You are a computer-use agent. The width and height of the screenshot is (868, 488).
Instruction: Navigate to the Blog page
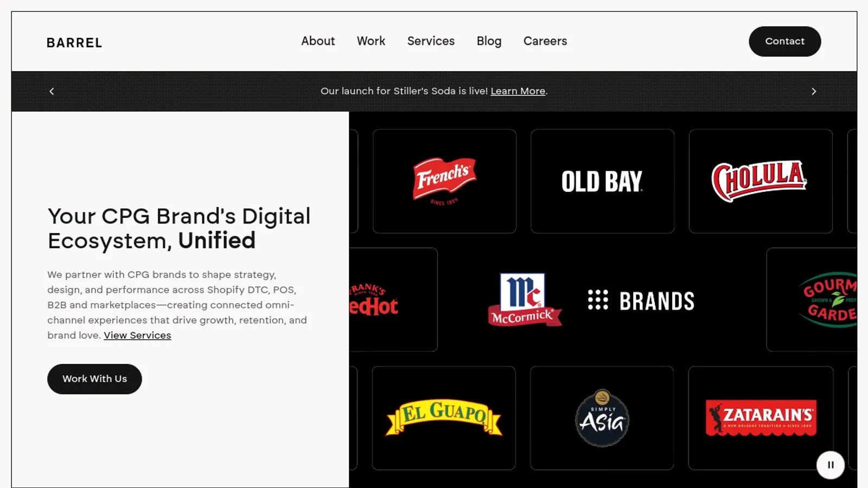click(x=489, y=41)
